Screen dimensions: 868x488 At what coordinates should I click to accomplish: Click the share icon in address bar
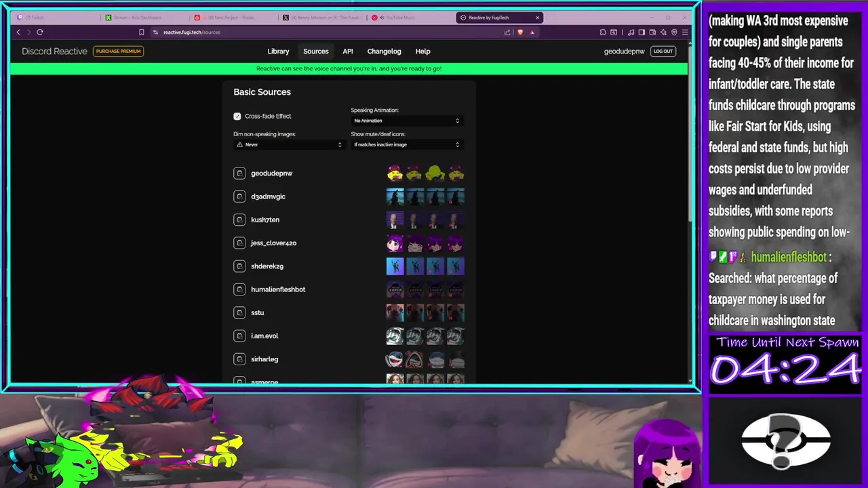click(x=507, y=32)
